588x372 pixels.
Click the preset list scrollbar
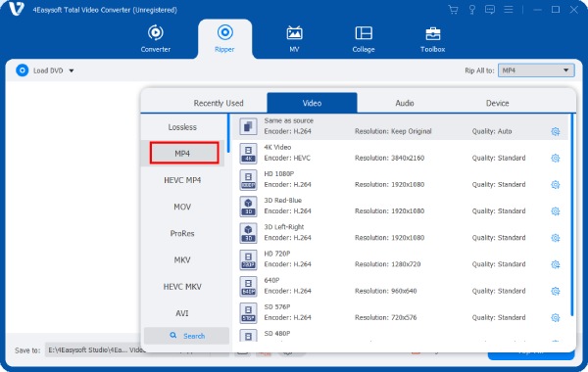[x=572, y=215]
